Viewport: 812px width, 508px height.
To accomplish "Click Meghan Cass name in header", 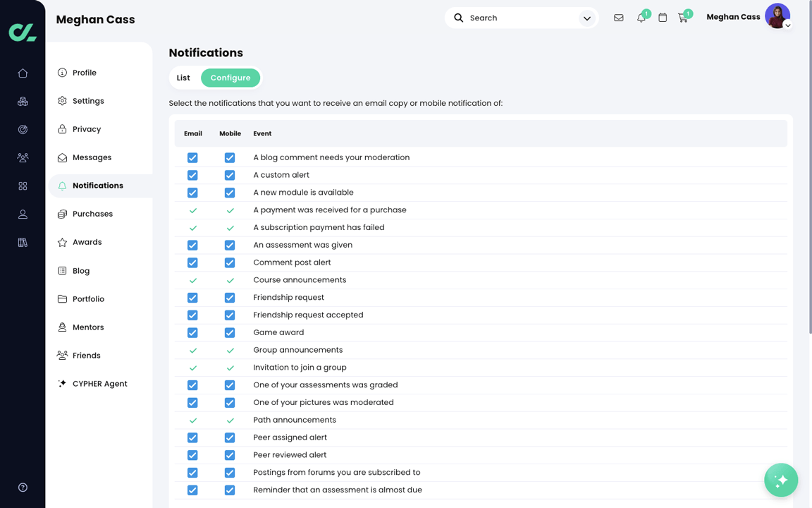I will coord(733,17).
